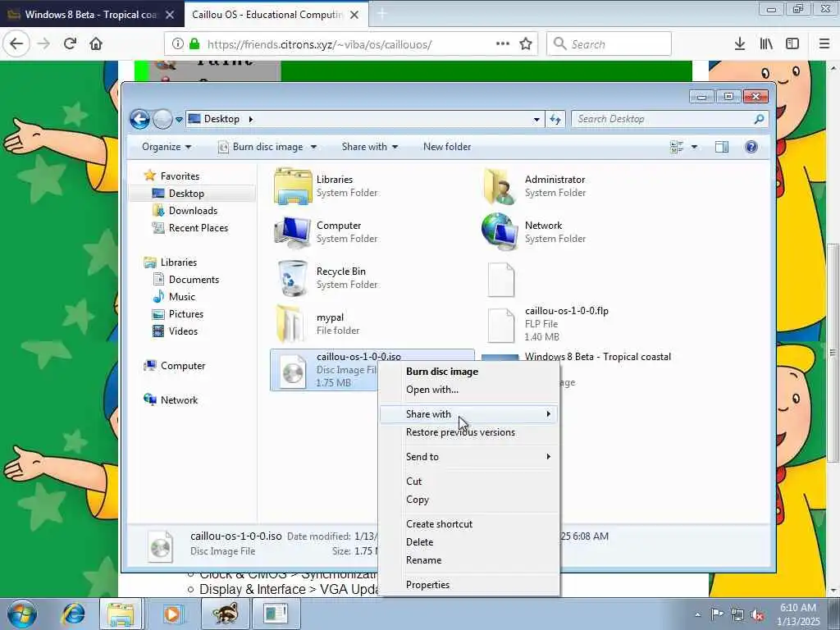Open Firefox downloads panel
The height and width of the screenshot is (630, 840).
740,44
